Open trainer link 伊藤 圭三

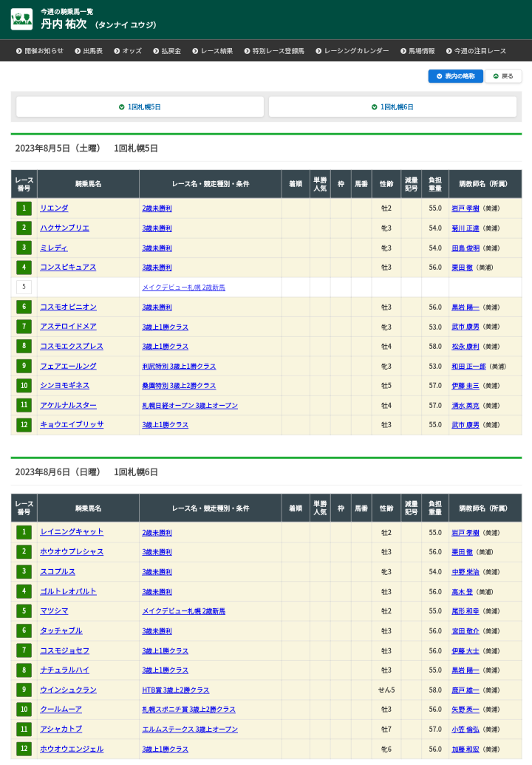[465, 386]
